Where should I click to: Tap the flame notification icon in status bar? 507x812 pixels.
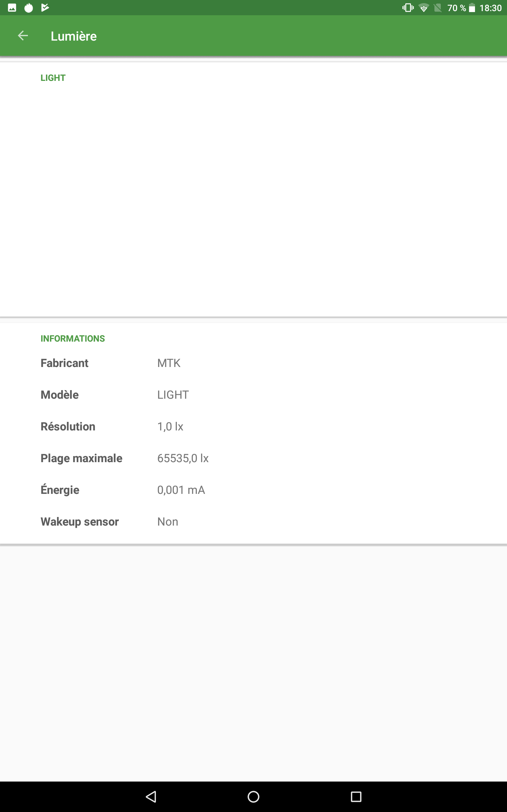point(29,8)
